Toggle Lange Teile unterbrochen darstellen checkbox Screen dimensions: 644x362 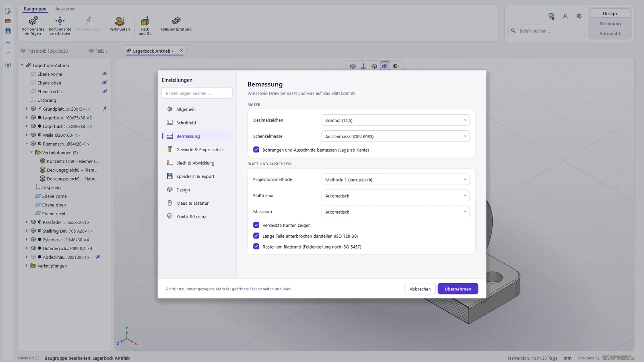[x=256, y=236]
